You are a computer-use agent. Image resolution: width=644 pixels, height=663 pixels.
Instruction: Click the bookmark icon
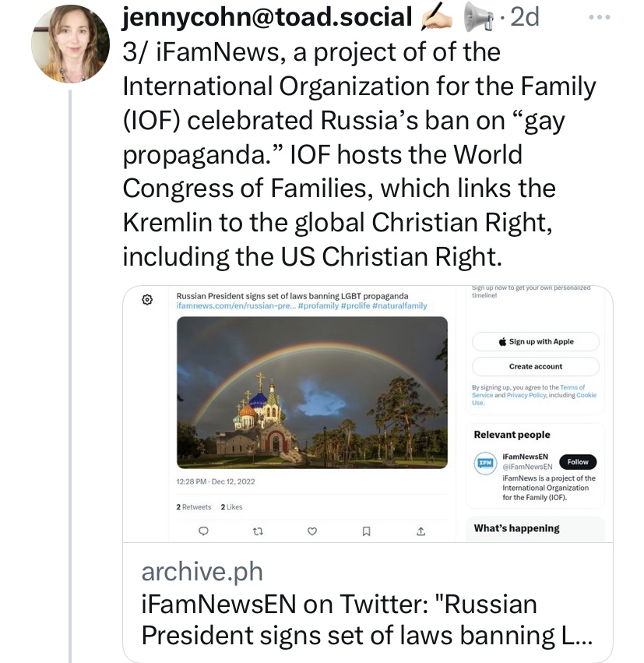tap(366, 531)
